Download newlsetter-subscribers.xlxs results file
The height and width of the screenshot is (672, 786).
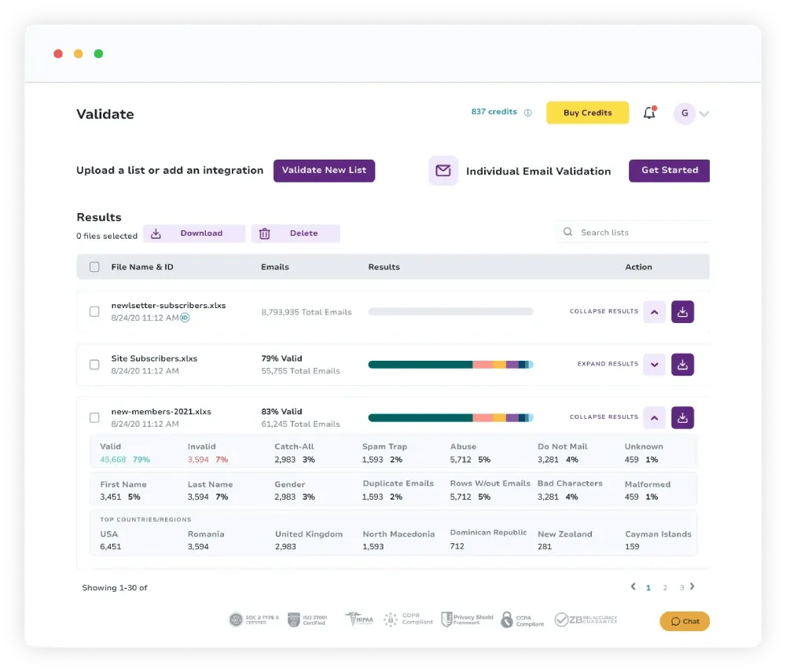(682, 312)
